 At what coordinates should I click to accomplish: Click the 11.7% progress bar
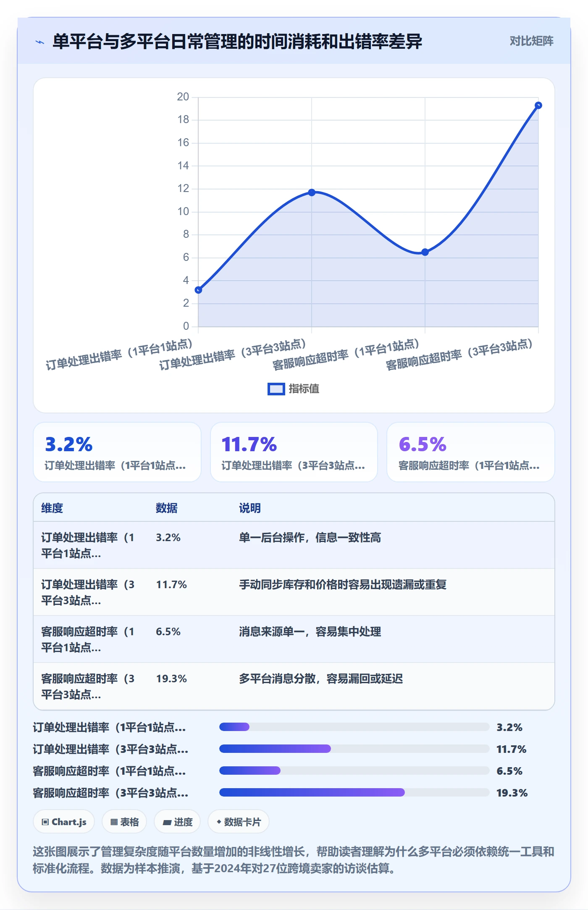tap(354, 749)
